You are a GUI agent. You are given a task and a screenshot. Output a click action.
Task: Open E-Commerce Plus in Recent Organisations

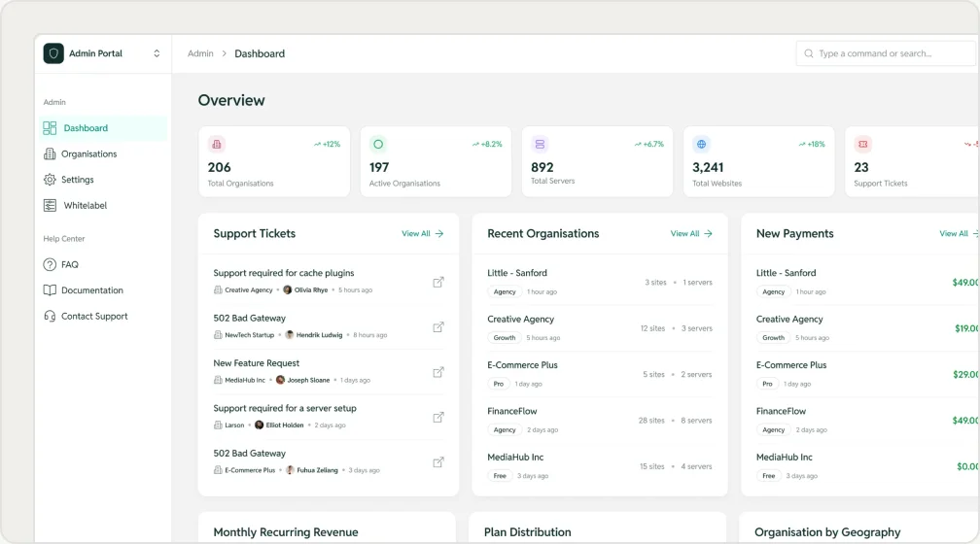[x=522, y=364]
